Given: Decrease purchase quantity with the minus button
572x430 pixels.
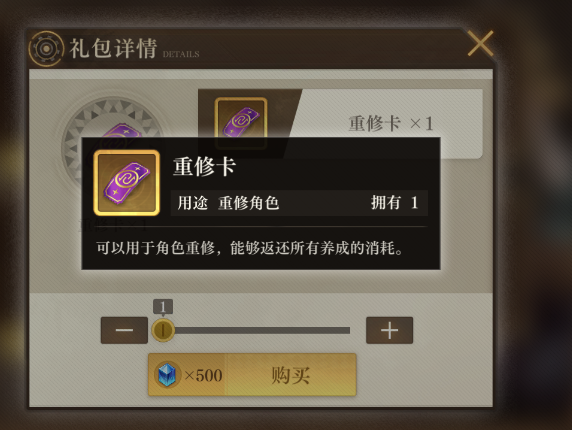Looking at the screenshot, I should point(124,330).
